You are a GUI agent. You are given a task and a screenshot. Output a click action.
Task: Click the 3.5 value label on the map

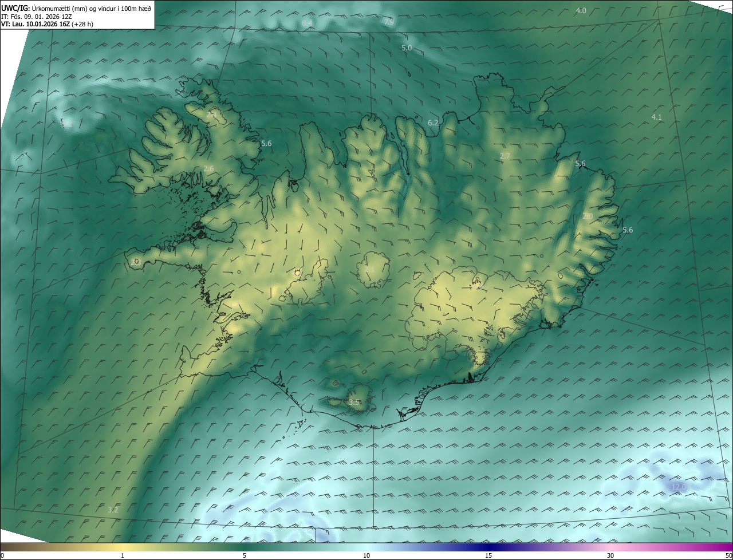[x=354, y=403]
